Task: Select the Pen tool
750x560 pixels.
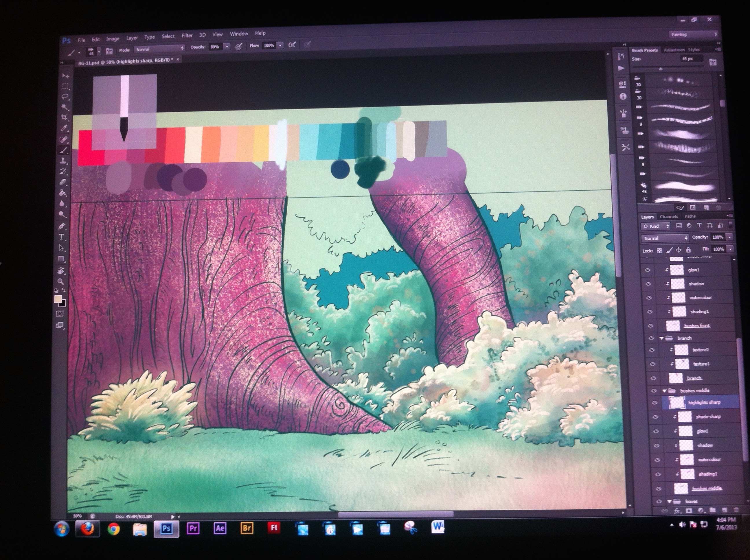Action: pos(62,226)
